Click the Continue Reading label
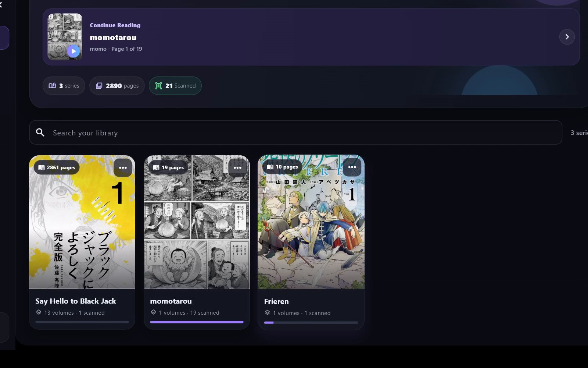This screenshot has width=588, height=368. (115, 25)
